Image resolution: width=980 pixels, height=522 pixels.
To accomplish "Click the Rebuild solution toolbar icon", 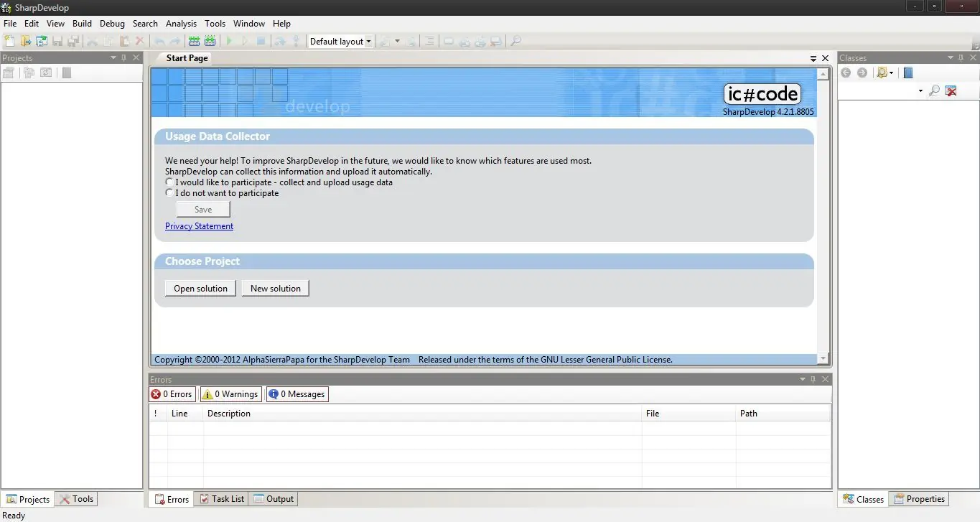I will click(210, 42).
